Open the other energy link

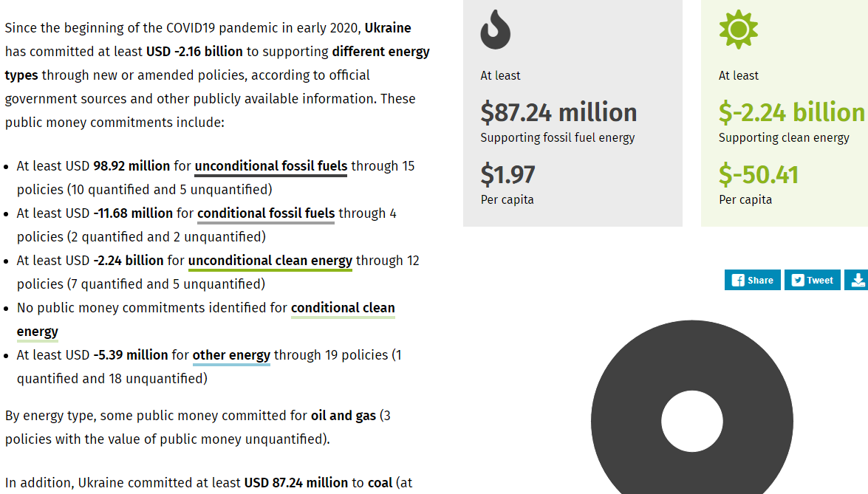point(231,355)
